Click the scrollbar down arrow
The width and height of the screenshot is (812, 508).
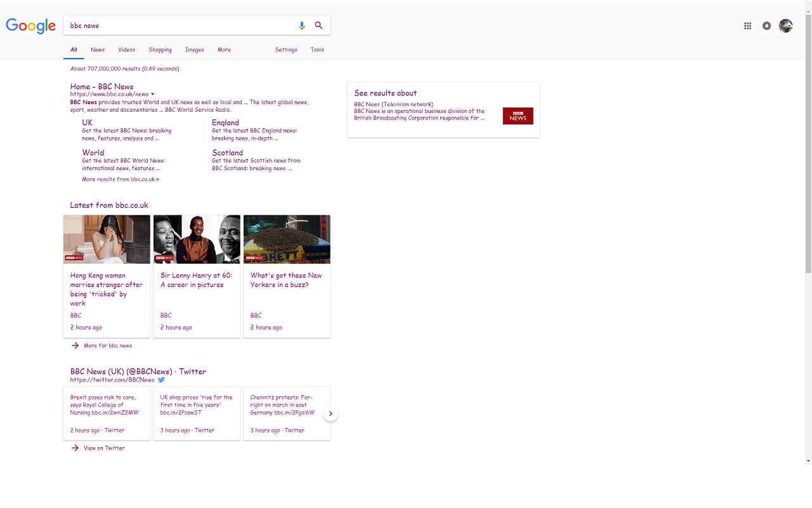coord(808,460)
